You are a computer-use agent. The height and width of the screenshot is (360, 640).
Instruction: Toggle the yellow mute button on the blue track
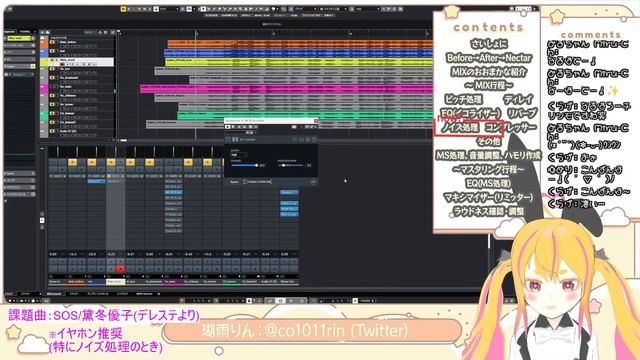coord(52,51)
